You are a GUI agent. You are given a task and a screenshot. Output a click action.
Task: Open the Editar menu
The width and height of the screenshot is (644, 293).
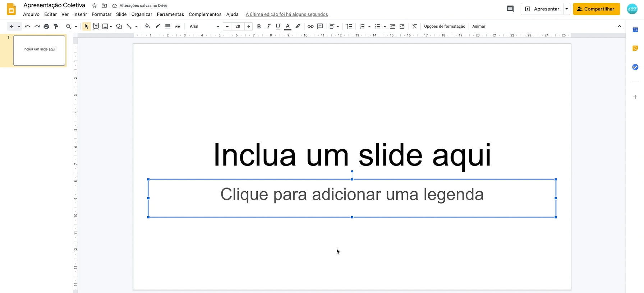point(50,14)
